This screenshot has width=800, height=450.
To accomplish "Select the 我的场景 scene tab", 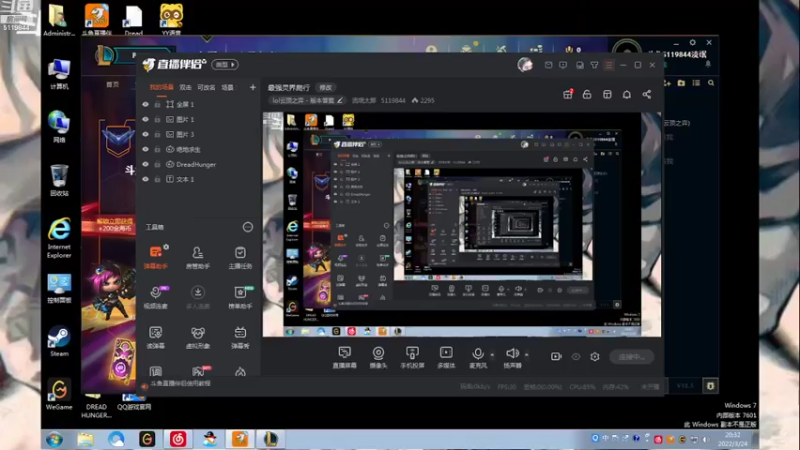I will pos(161,87).
